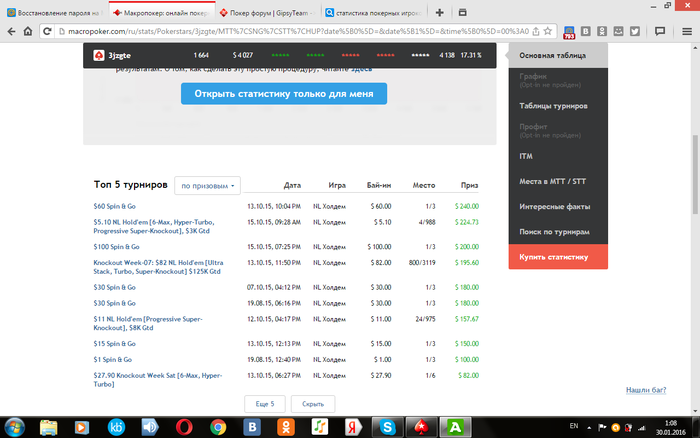Click the Twitter extension icon in toolbar
The image size is (700, 438).
point(635,31)
